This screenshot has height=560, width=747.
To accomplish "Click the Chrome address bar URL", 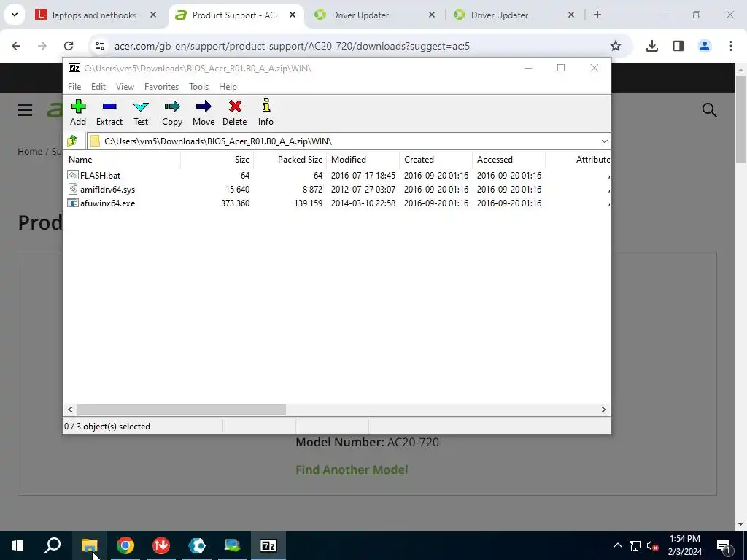I will coord(292,46).
